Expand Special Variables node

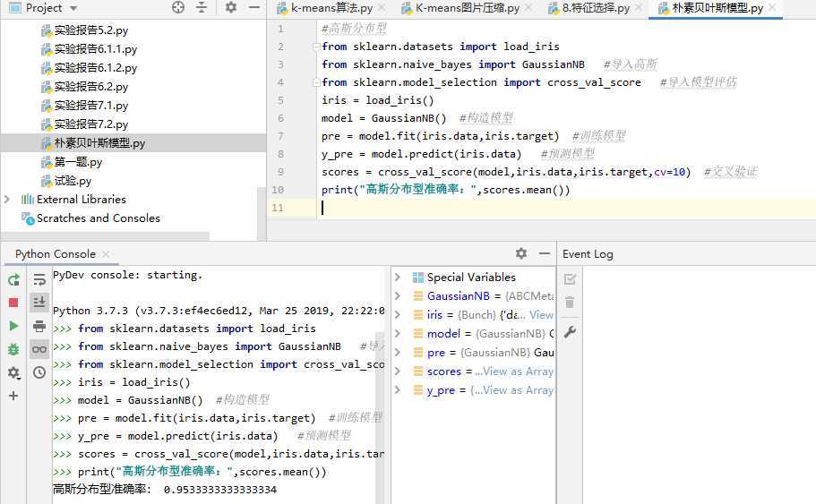click(x=398, y=278)
